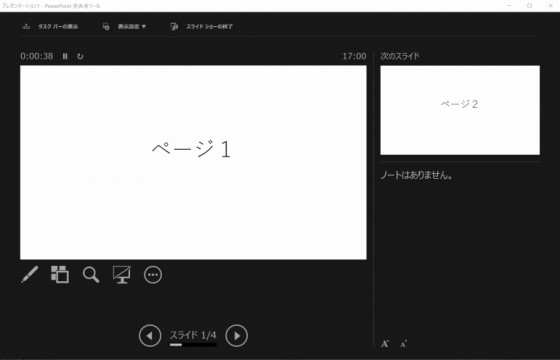The image size is (560, 360).
Task: Select the next slide ページ2 thumbnail
Action: coord(460,110)
